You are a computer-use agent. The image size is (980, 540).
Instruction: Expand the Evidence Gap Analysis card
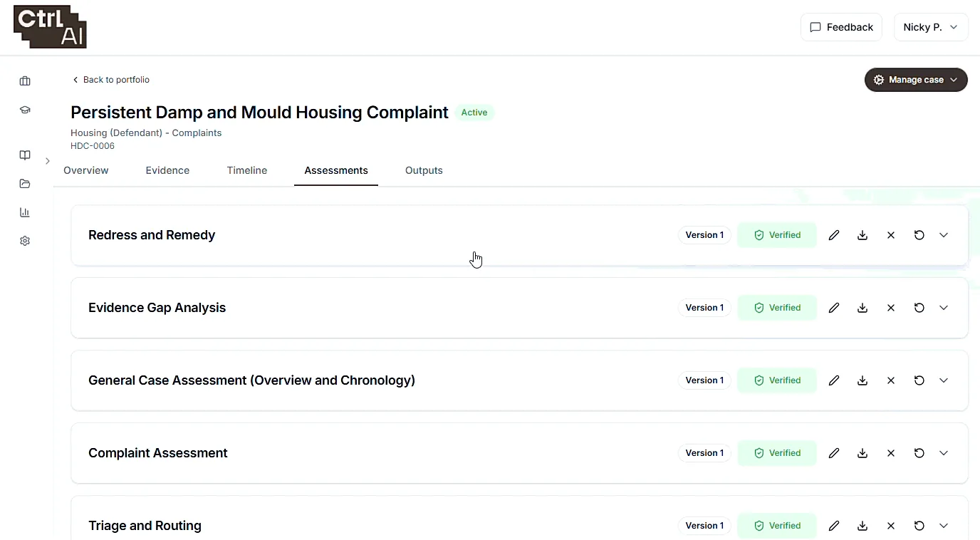point(944,308)
